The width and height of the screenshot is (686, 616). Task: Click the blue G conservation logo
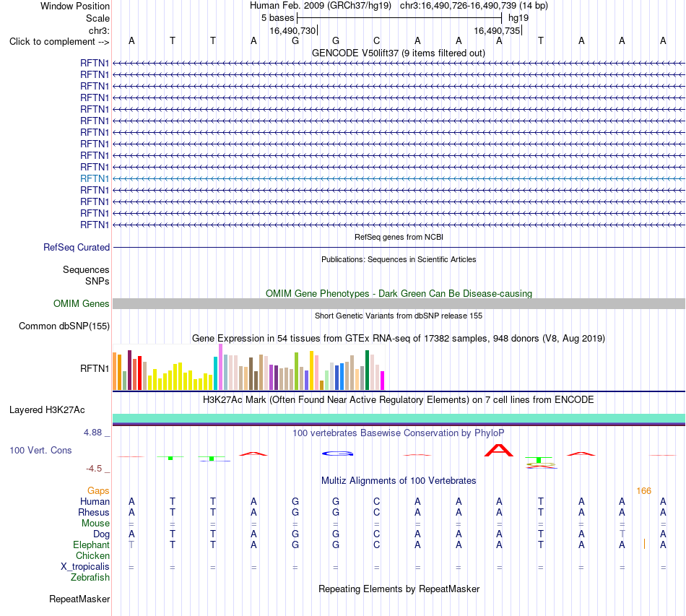point(337,454)
